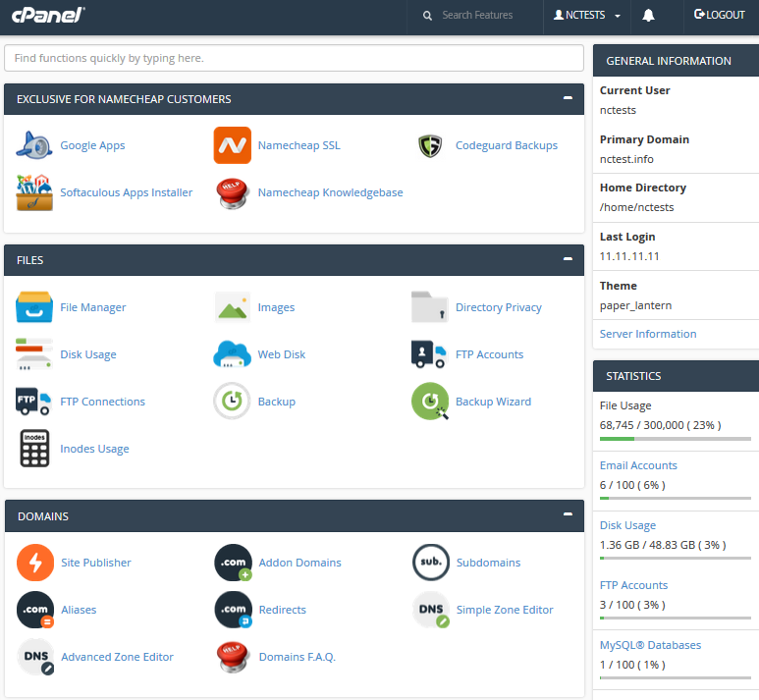
Task: Open the Backup Wizard text link
Action: [x=493, y=402]
